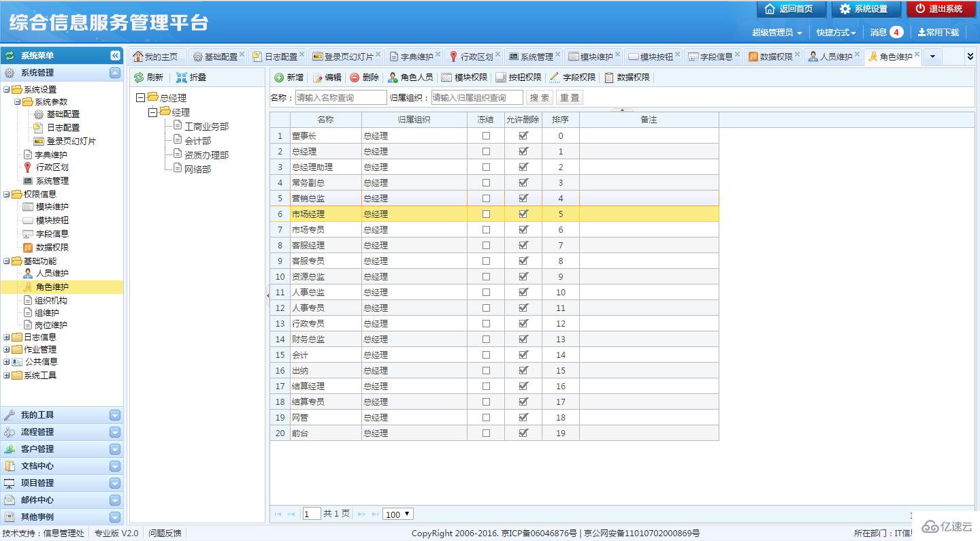Click 问题反馈 in status bar
This screenshot has width=980, height=541.
pos(165,534)
